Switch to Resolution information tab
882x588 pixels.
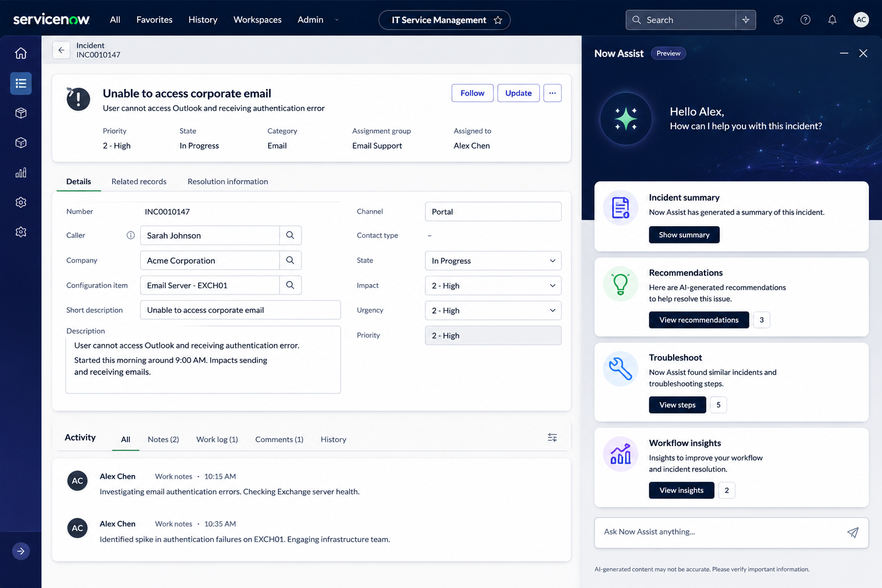pos(228,181)
